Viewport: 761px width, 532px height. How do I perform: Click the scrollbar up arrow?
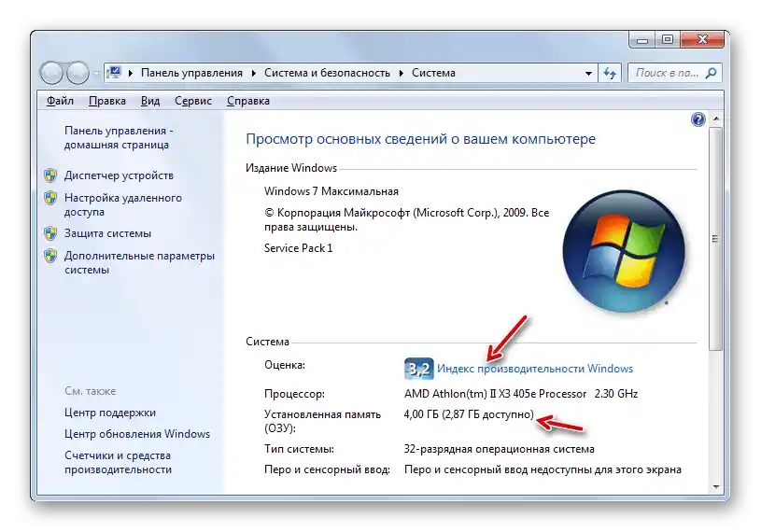pos(716,119)
